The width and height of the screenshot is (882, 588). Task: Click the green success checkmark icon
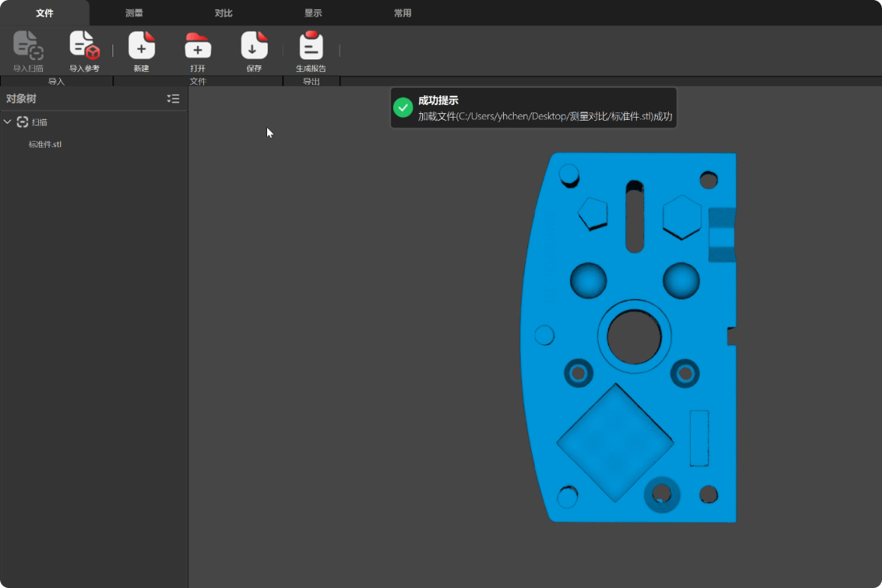click(x=403, y=108)
